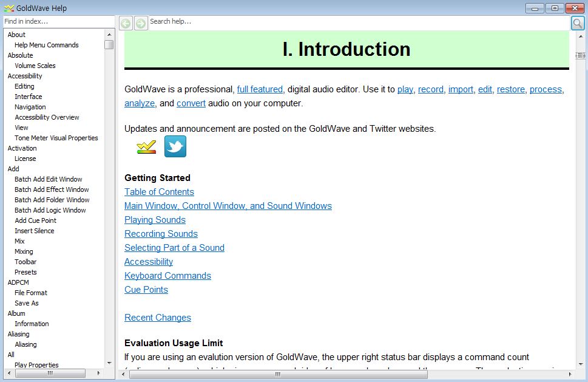
Task: Select Accessibility Overview index entry
Action: [x=47, y=117]
